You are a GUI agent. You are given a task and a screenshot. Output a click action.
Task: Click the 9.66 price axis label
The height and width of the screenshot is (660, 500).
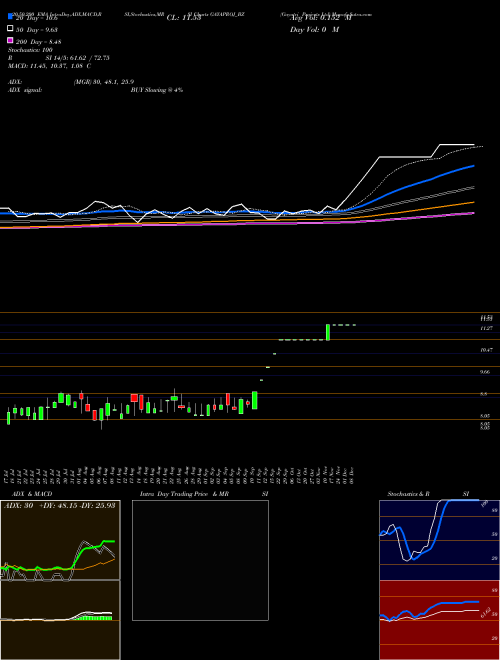pos(487,372)
